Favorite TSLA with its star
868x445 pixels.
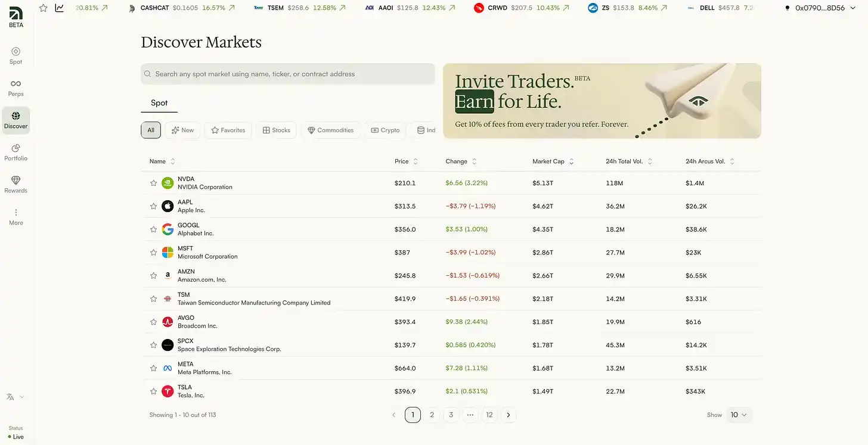(x=153, y=391)
